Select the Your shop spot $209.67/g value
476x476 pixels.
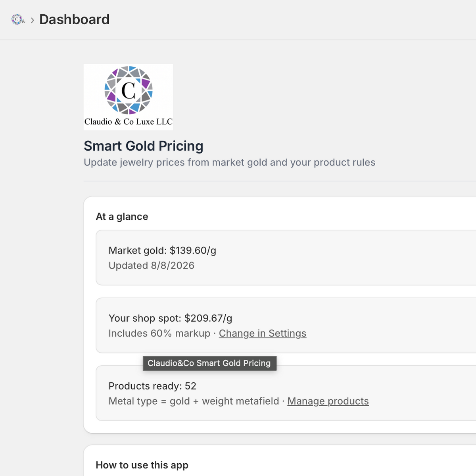[170, 318]
